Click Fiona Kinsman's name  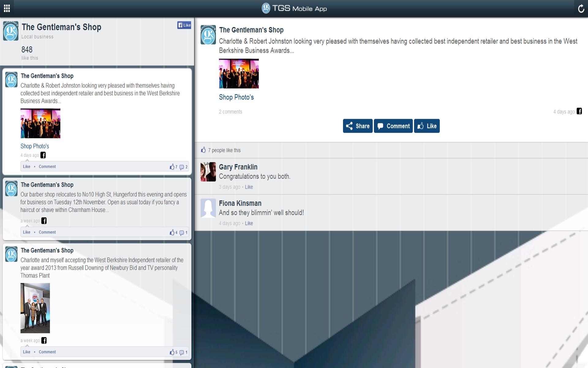[x=240, y=203]
